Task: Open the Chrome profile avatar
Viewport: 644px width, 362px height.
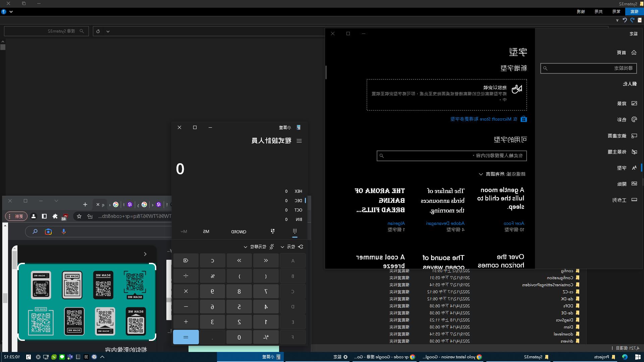Action: click(34, 216)
